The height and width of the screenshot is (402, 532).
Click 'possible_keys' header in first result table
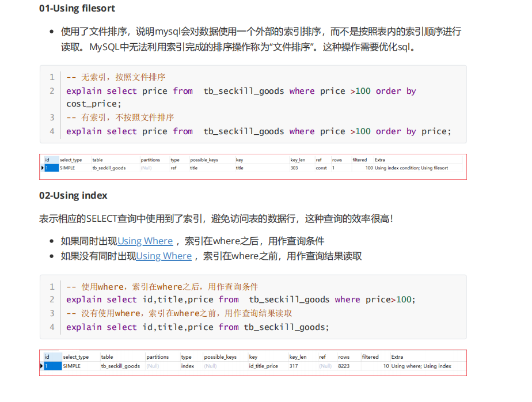coord(204,160)
